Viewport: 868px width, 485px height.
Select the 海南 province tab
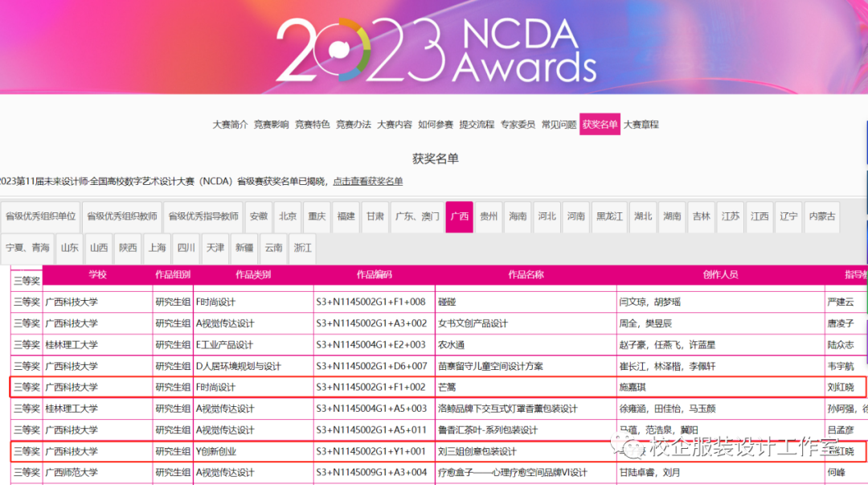tap(518, 216)
